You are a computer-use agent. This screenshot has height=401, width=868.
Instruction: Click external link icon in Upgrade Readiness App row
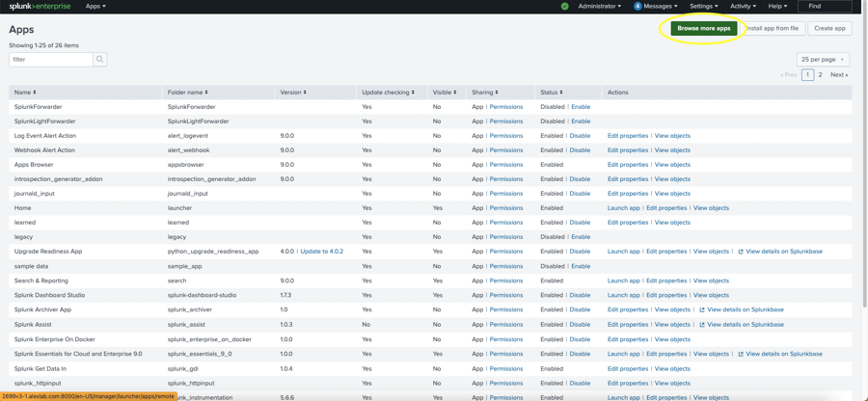click(x=740, y=252)
